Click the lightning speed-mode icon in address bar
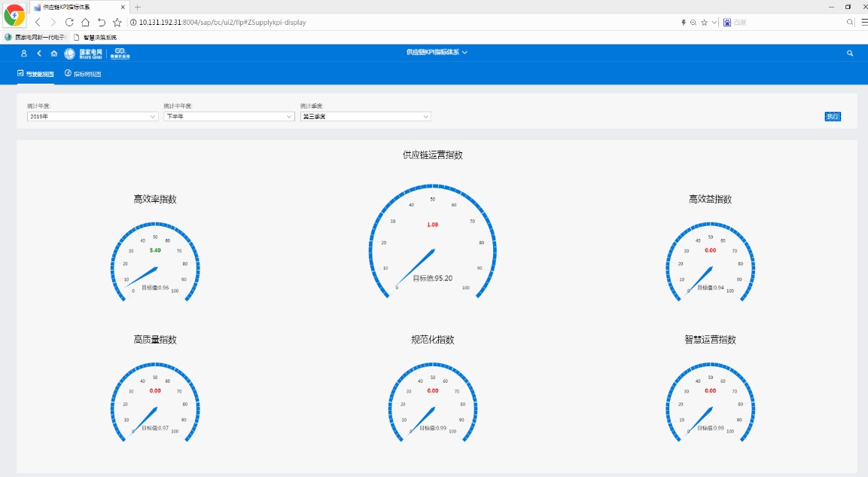The height and width of the screenshot is (477, 868). pyautogui.click(x=684, y=23)
